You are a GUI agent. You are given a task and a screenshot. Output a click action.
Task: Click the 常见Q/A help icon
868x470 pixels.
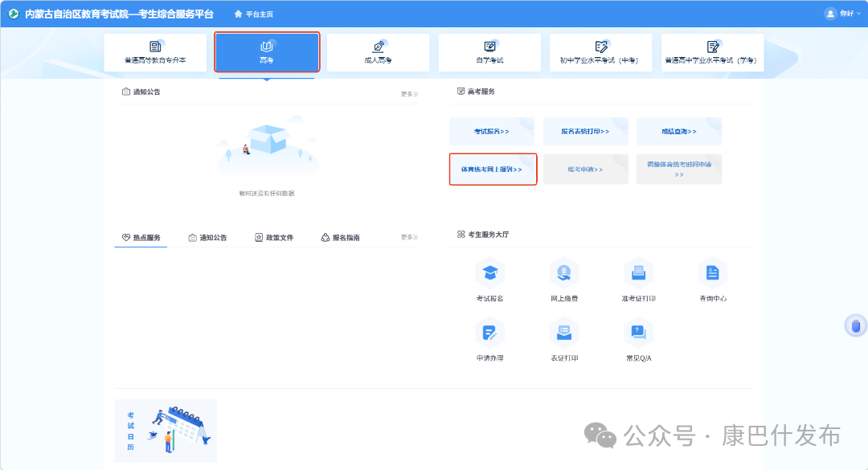(638, 332)
